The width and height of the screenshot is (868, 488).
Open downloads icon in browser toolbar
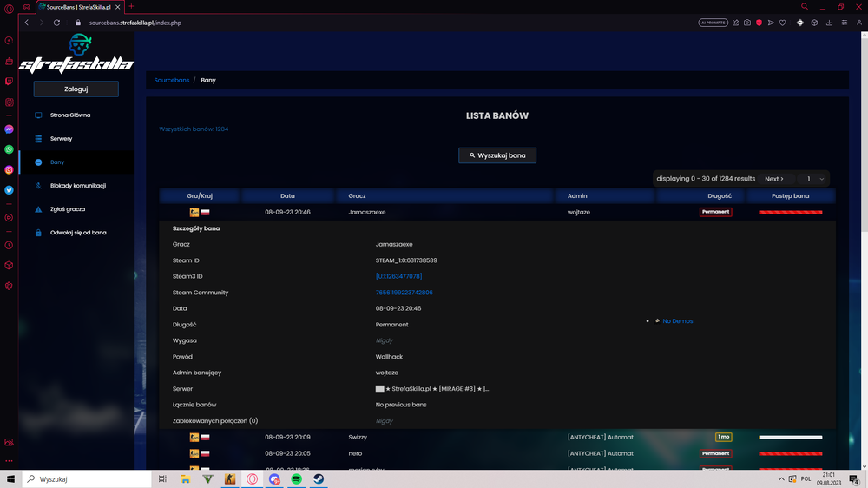pos(829,23)
